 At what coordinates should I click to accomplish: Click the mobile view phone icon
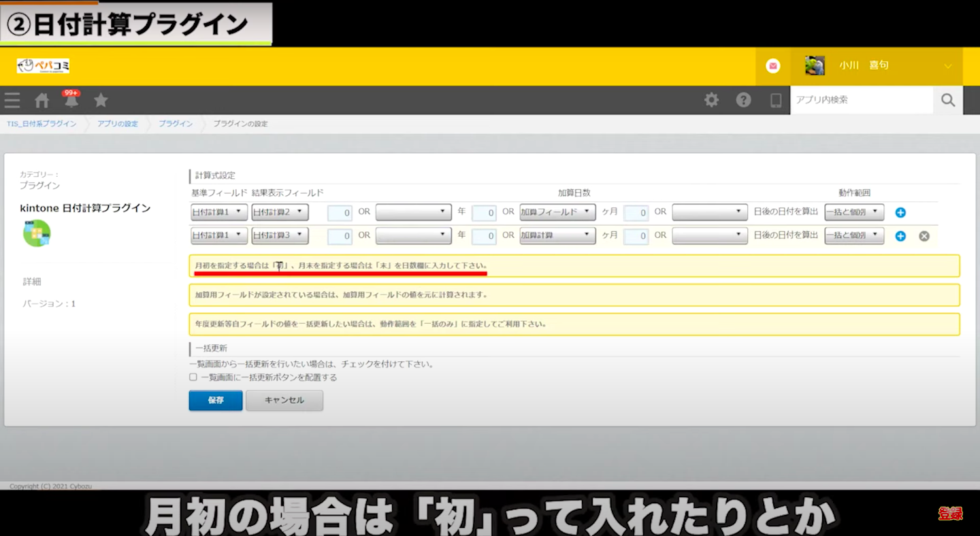point(775,101)
